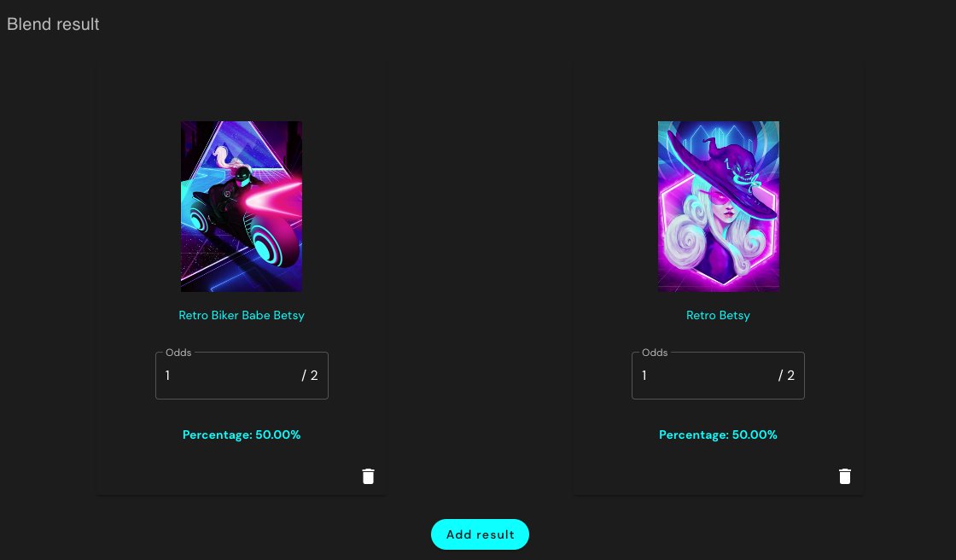Remove Retro Betsy result with trash icon
Image resolution: width=956 pixels, height=560 pixels.
tap(844, 476)
